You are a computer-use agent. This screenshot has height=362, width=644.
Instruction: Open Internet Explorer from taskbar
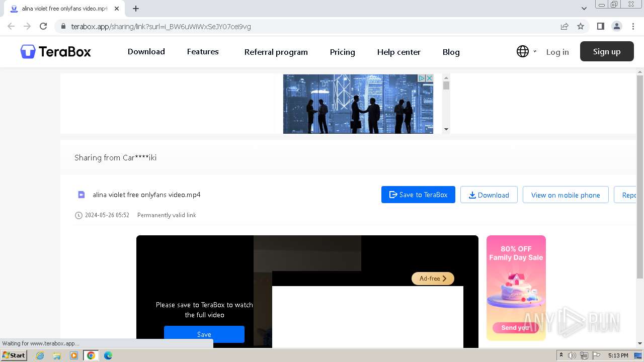40,355
